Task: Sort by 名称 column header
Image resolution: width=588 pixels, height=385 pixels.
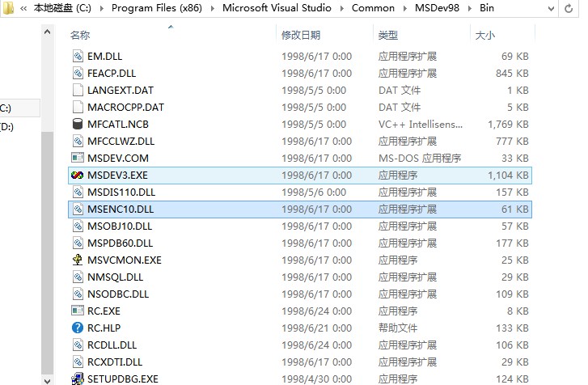Action: (80, 36)
